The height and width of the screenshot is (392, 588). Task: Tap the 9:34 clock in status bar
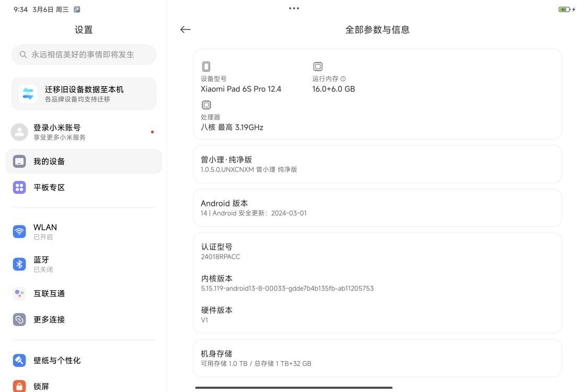click(x=20, y=9)
